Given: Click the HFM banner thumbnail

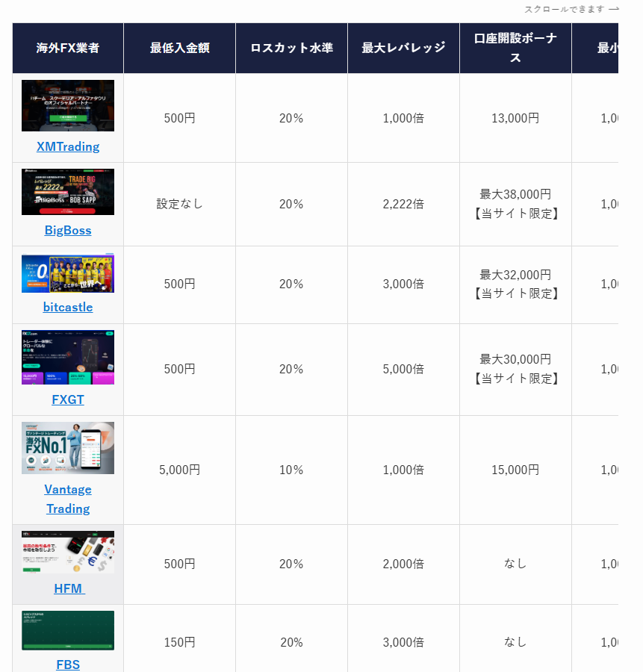Looking at the screenshot, I should [68, 552].
